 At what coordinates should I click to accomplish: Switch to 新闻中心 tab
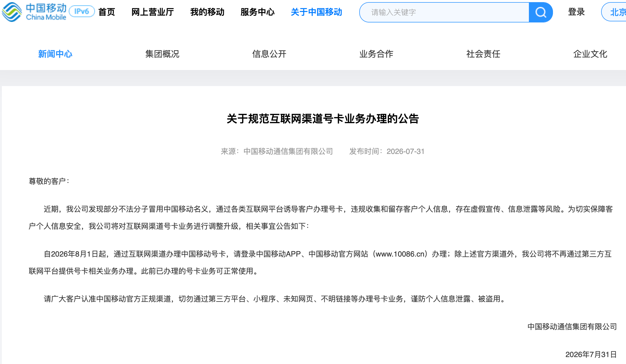click(x=55, y=54)
